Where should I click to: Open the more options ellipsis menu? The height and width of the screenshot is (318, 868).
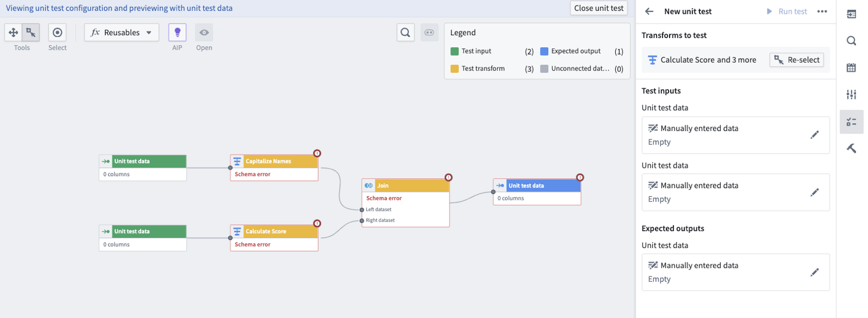click(x=822, y=11)
